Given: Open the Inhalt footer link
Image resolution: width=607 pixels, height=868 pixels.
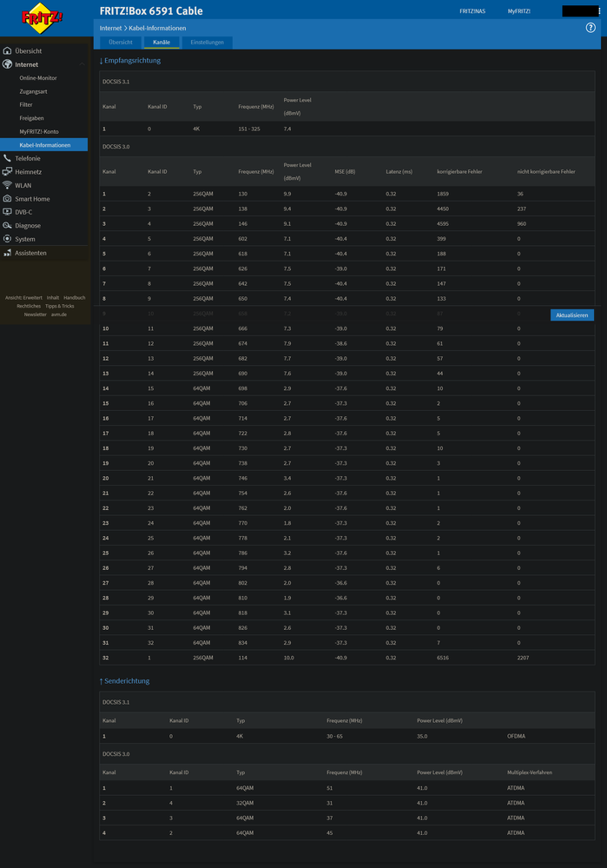Looking at the screenshot, I should click(53, 298).
